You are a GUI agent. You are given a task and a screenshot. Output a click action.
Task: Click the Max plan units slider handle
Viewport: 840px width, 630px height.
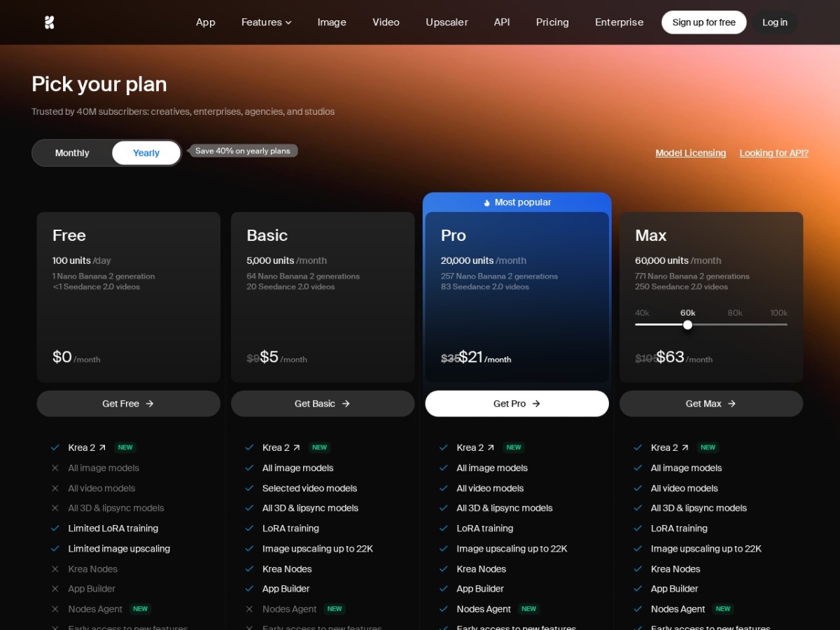[x=687, y=324]
